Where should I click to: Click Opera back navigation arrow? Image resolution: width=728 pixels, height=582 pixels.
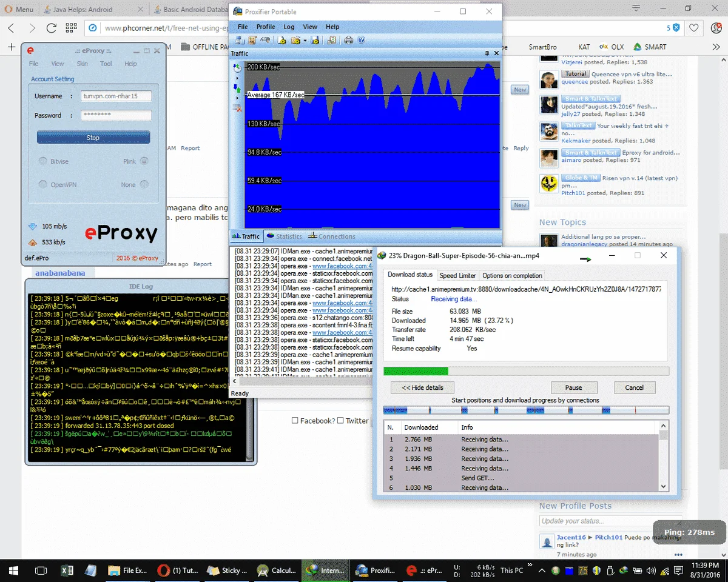pos(12,28)
